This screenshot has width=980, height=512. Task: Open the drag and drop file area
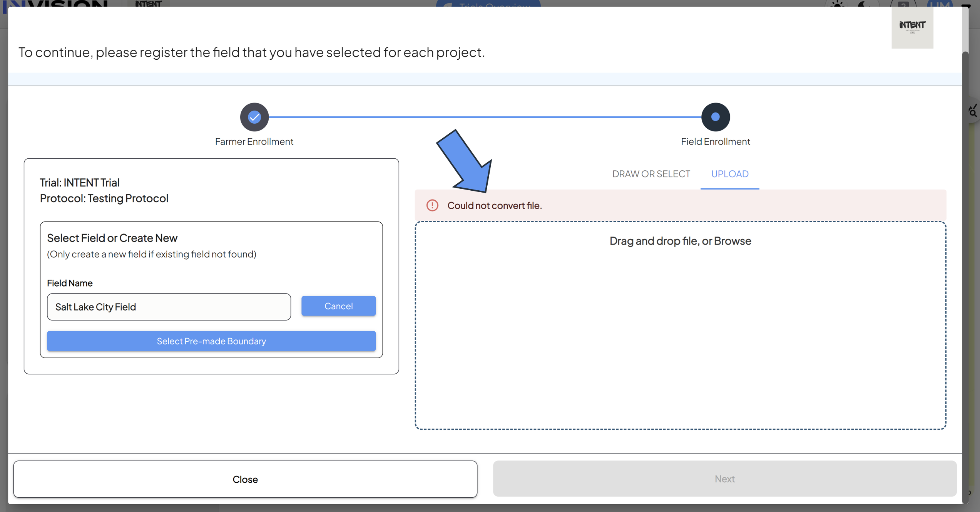tap(680, 325)
